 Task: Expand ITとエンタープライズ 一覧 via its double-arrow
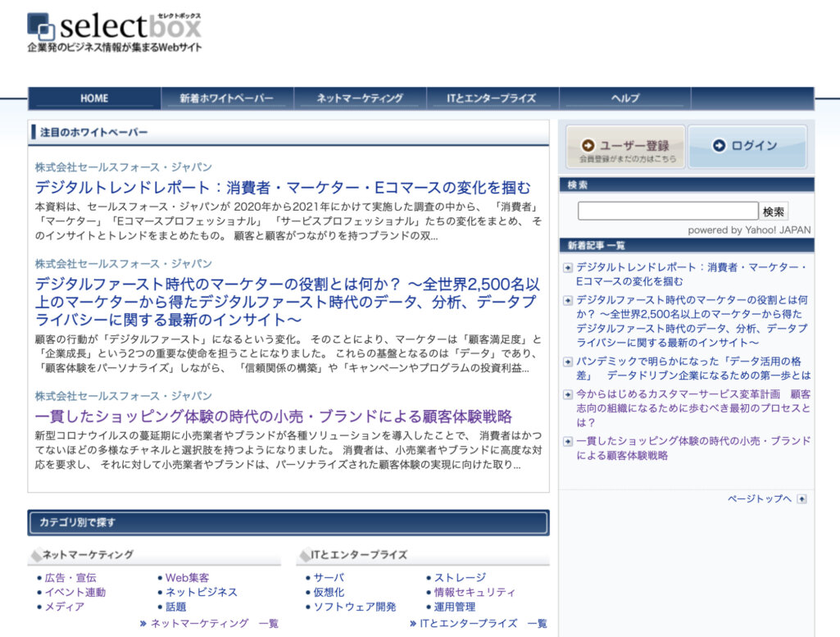[x=412, y=623]
